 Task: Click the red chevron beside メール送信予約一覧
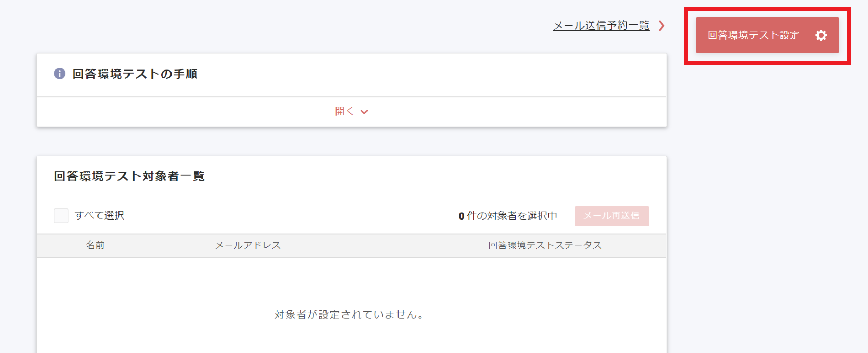(661, 26)
